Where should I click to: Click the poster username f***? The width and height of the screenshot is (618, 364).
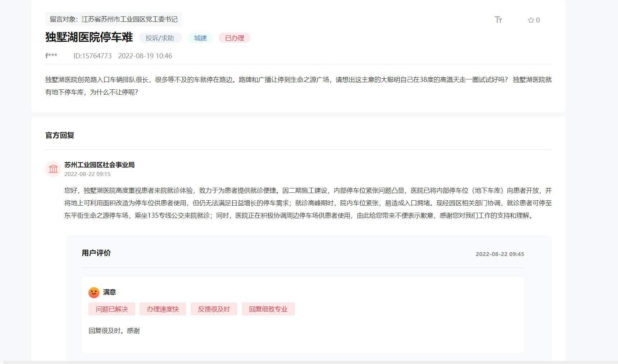click(51, 56)
